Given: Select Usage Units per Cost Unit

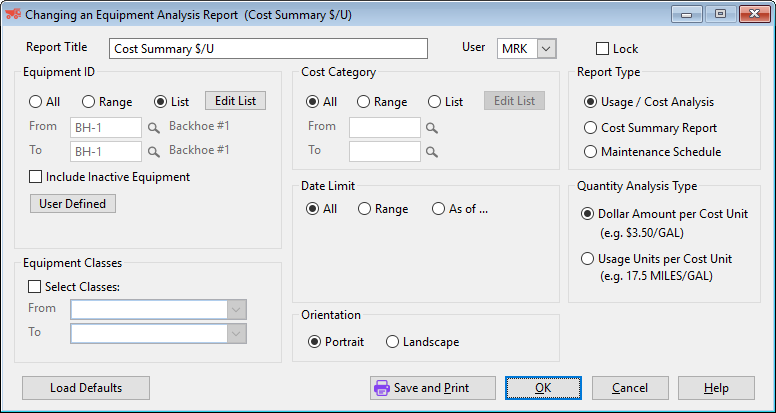Looking at the screenshot, I should coord(589,259).
